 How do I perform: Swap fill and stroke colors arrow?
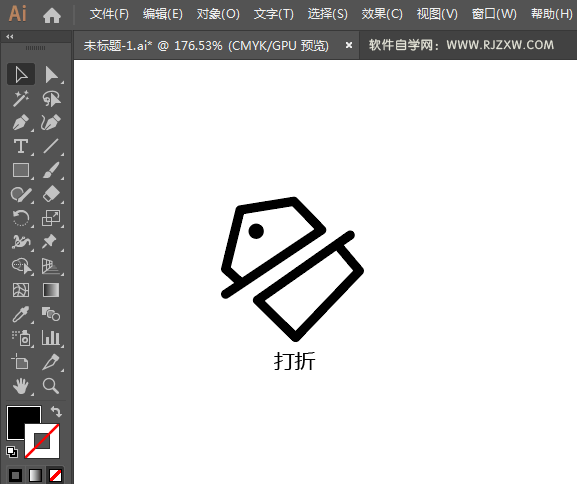pos(56,411)
